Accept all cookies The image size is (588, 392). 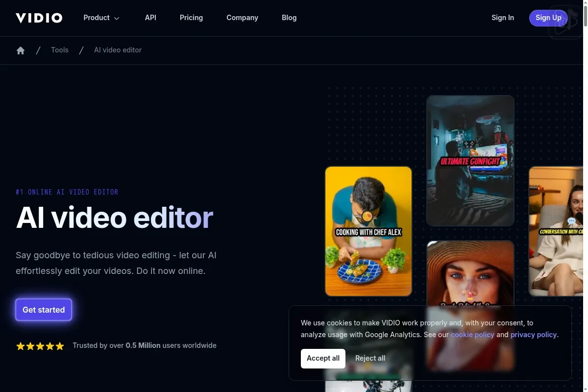click(323, 358)
